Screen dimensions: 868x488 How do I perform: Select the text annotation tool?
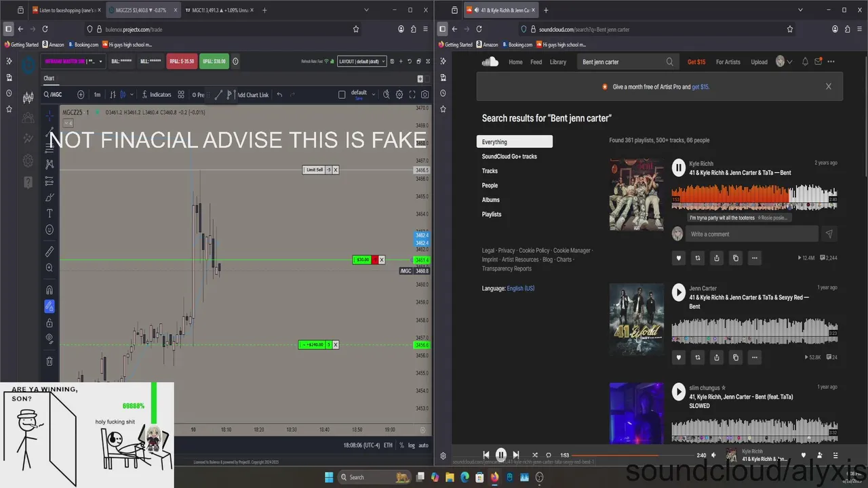pyautogui.click(x=50, y=213)
